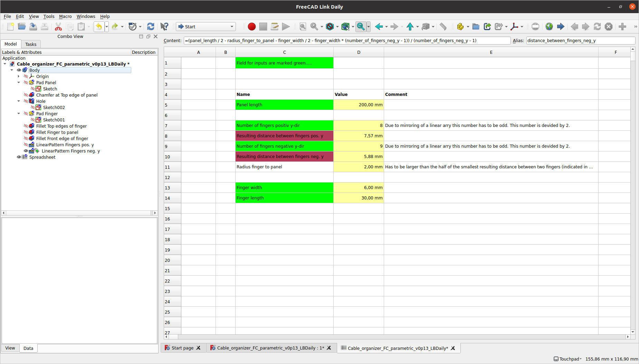639x364 pixels.
Task: Select the Data tab at bottom left
Action: pos(28,348)
